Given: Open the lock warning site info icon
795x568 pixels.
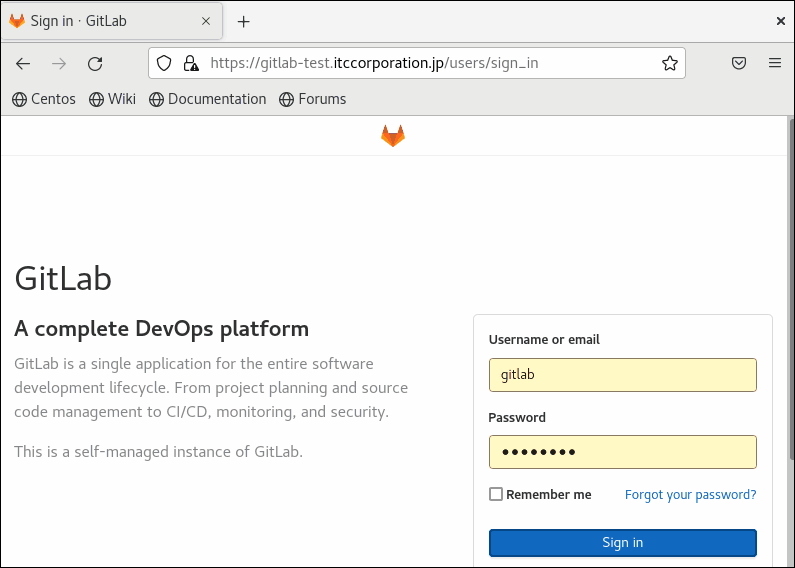Looking at the screenshot, I should 191,63.
